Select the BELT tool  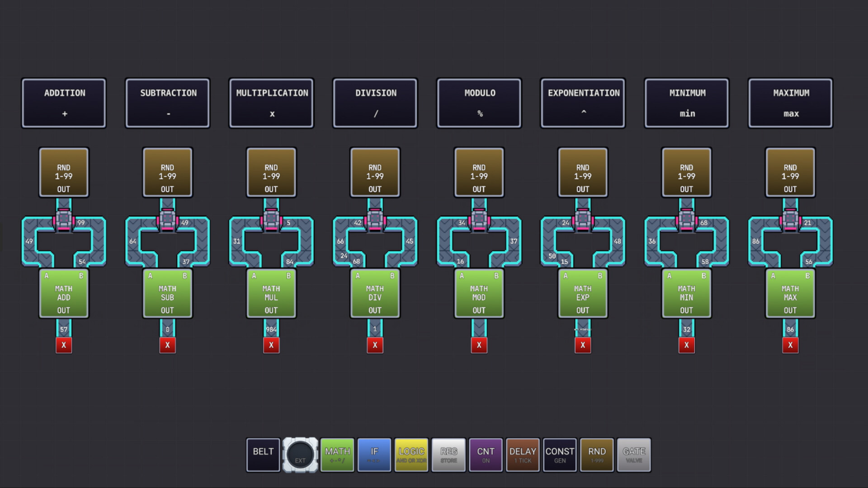pos(263,454)
